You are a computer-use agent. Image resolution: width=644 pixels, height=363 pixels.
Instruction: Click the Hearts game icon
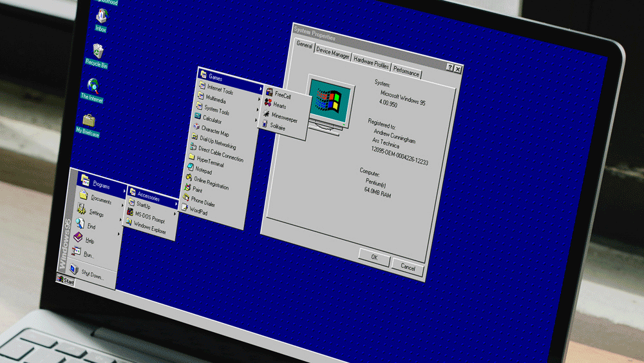pos(268,102)
